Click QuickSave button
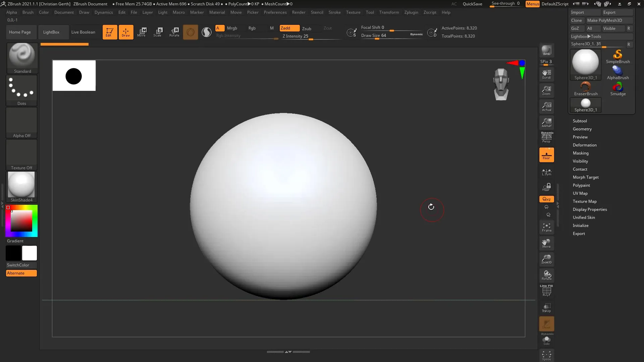 click(472, 4)
